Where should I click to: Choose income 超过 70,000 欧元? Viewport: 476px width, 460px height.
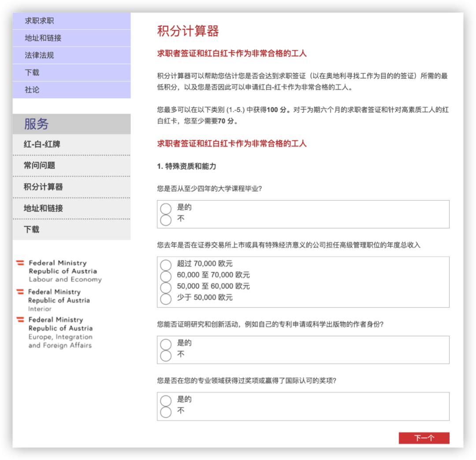coord(166,265)
